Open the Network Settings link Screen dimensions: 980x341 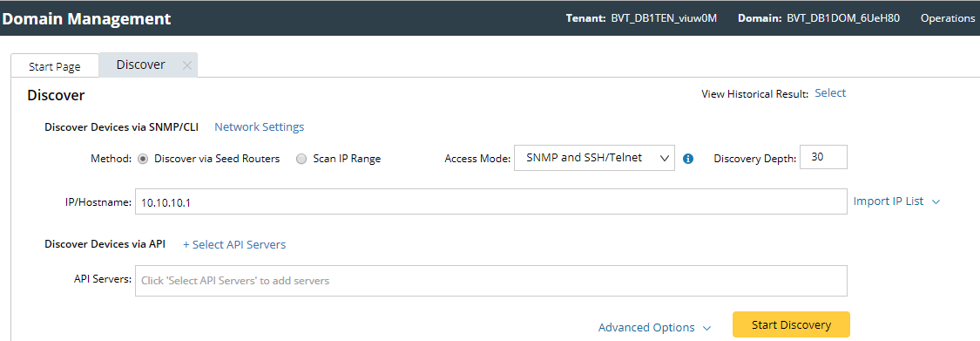coord(260,127)
